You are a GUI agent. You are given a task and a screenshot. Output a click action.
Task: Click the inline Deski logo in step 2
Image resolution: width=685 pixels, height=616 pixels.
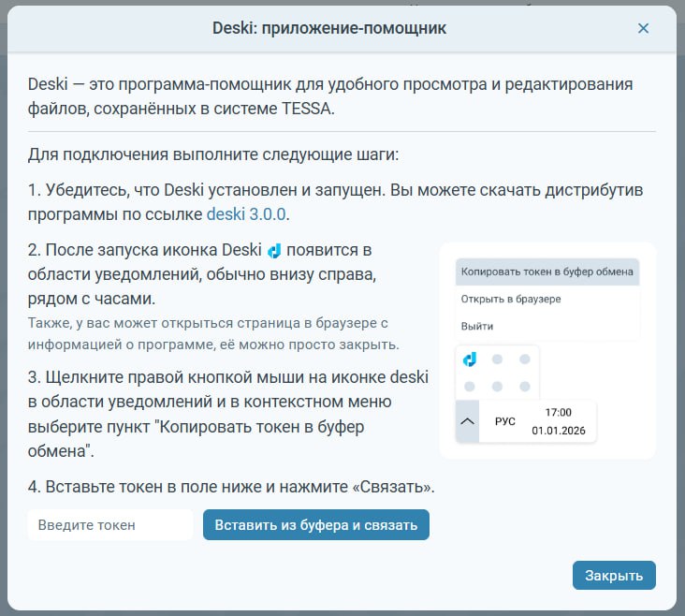point(274,250)
